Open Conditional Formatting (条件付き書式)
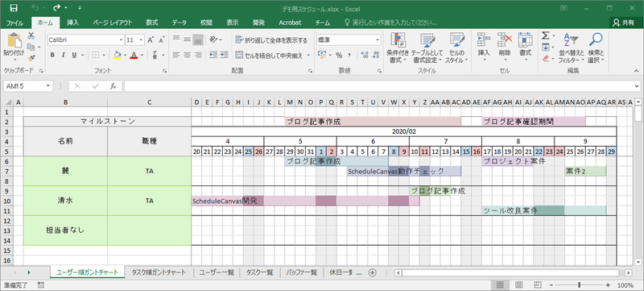Image resolution: width=644 pixels, height=291 pixels. (x=398, y=48)
